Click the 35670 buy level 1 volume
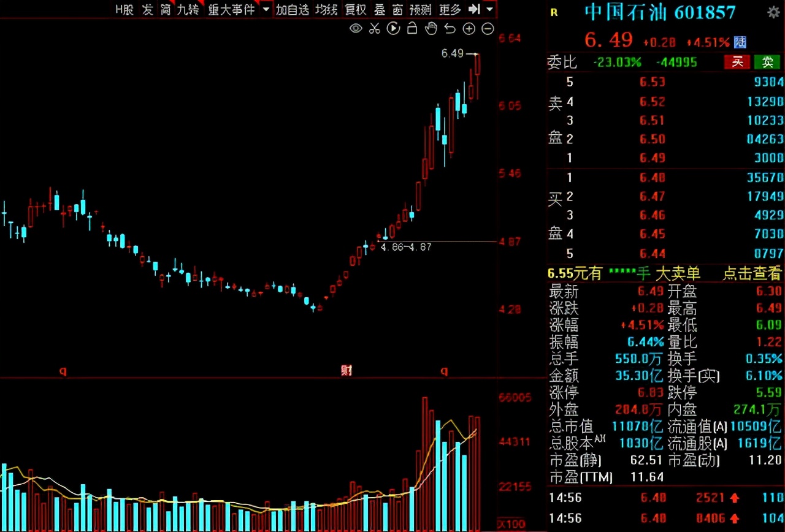 (764, 178)
